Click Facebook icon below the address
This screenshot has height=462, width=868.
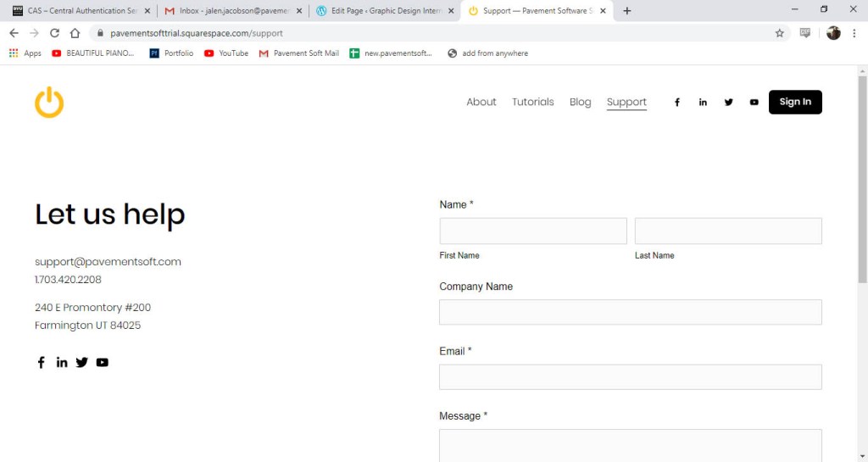[x=41, y=363]
